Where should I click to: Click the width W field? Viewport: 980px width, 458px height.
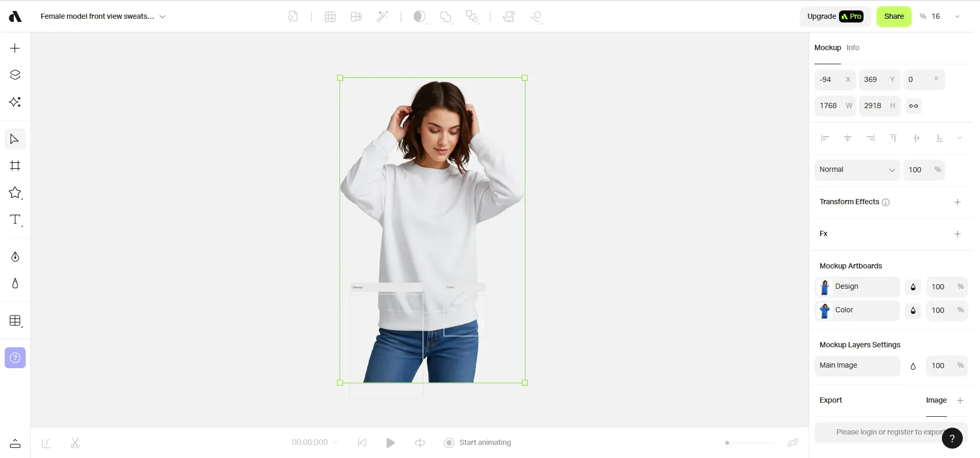pyautogui.click(x=835, y=106)
